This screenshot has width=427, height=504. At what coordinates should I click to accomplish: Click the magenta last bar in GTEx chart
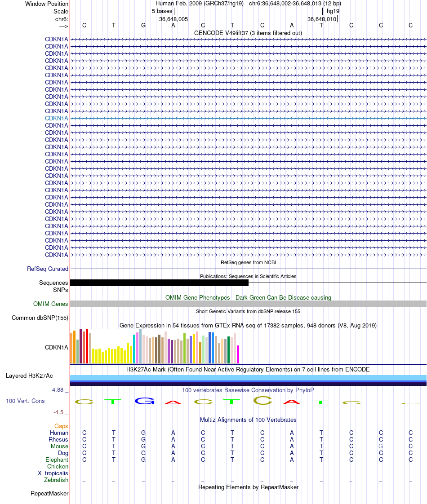[x=238, y=354]
